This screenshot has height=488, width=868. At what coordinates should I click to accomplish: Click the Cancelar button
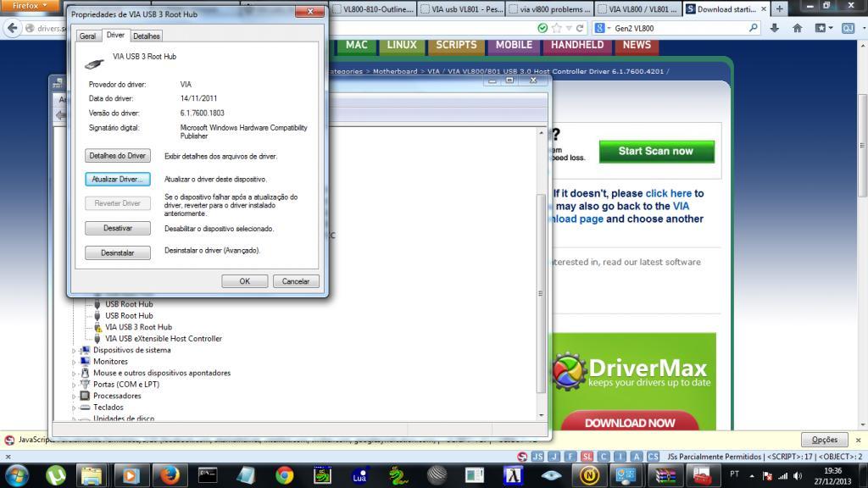296,281
